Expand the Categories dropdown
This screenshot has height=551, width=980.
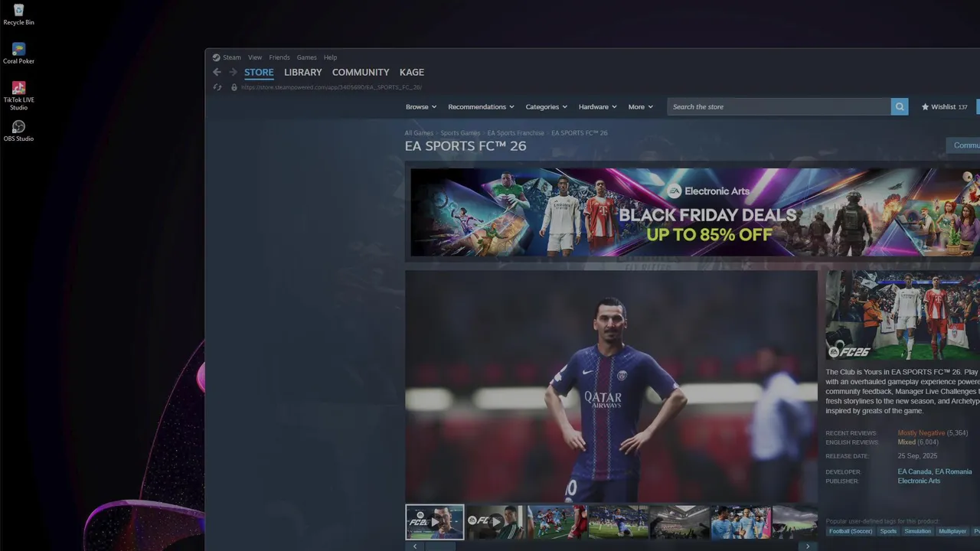[x=546, y=107]
